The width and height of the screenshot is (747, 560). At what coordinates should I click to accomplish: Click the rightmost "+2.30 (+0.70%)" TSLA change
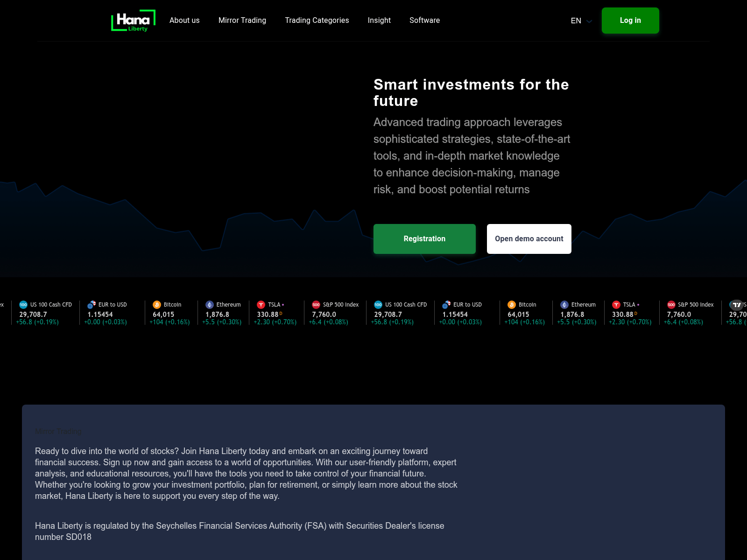point(630,322)
